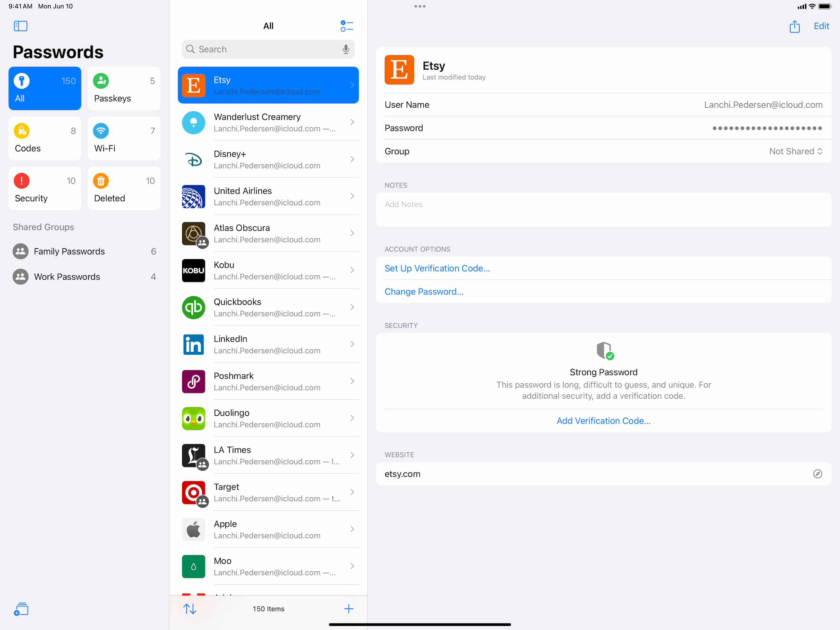Click the Change Password link
Image resolution: width=840 pixels, height=630 pixels.
click(424, 291)
